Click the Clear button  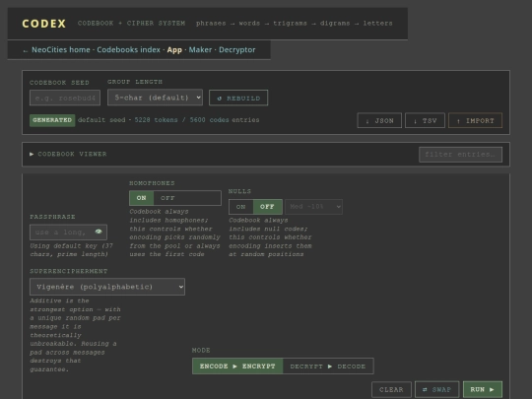point(391,389)
